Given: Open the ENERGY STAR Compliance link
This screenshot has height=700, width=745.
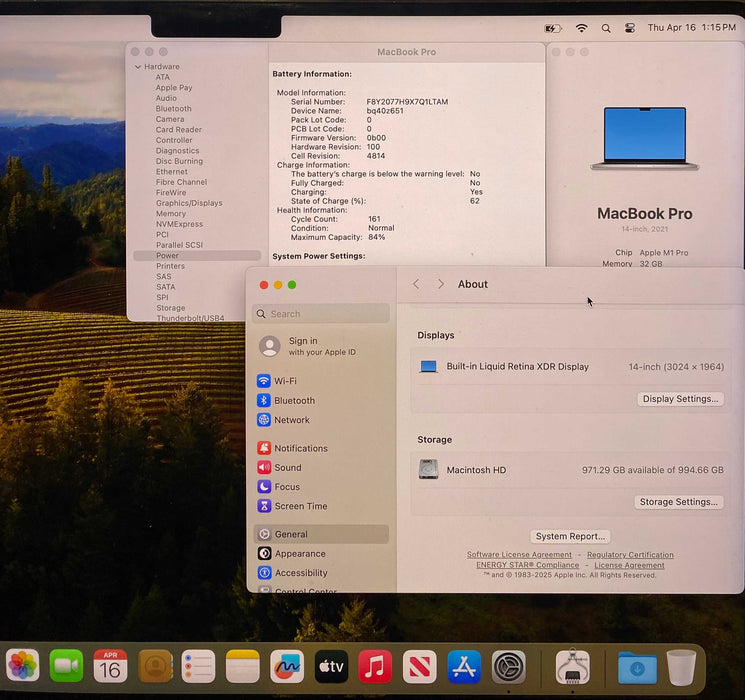Looking at the screenshot, I should pos(527,565).
